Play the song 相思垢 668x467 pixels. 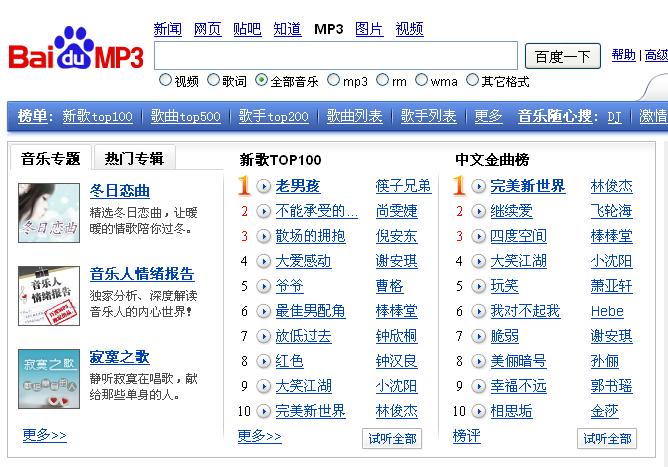click(x=478, y=411)
